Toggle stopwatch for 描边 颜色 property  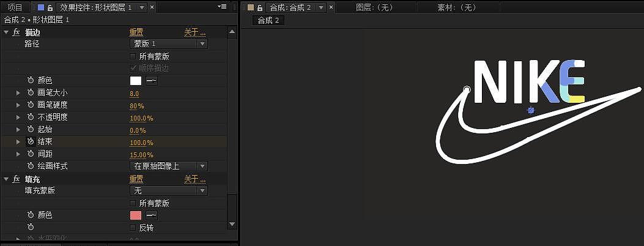31,81
